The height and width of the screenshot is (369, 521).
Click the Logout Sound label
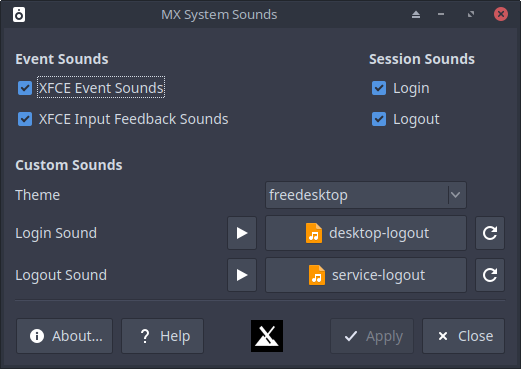click(61, 275)
